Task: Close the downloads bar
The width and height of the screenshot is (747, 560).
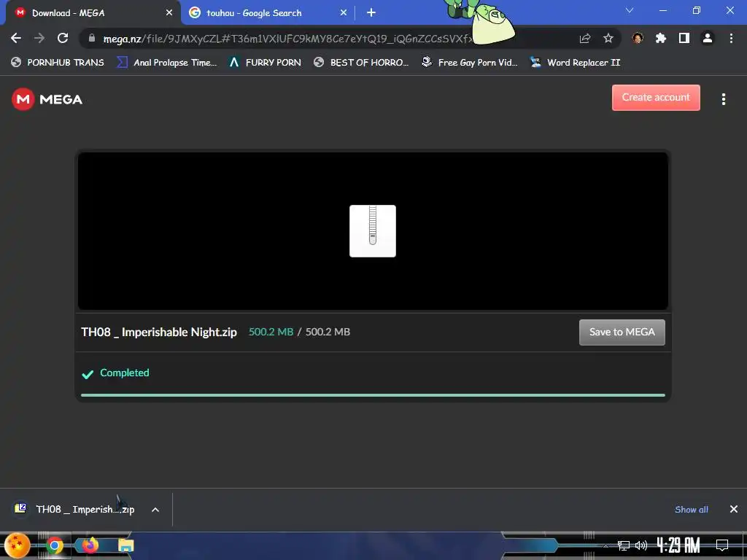Action: point(734,510)
